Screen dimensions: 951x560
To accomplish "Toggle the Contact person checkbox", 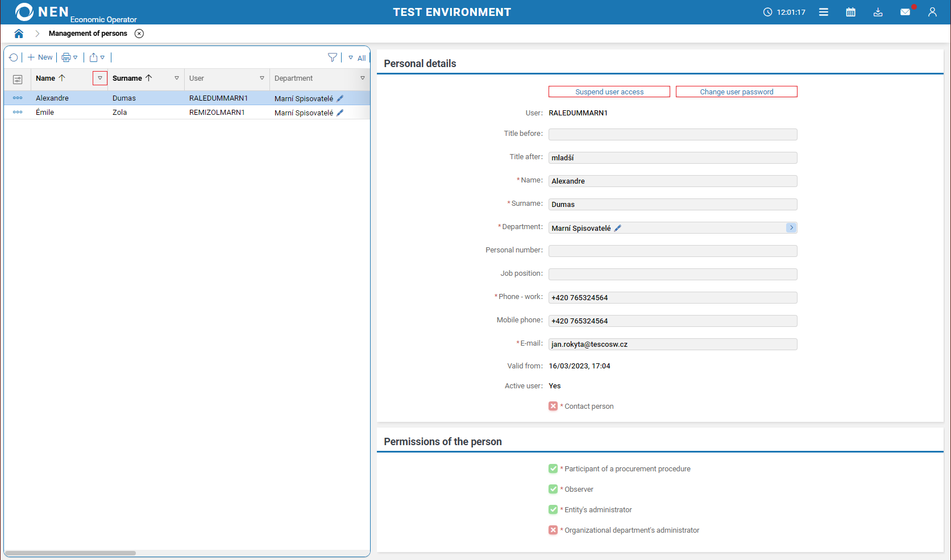I will click(x=553, y=406).
